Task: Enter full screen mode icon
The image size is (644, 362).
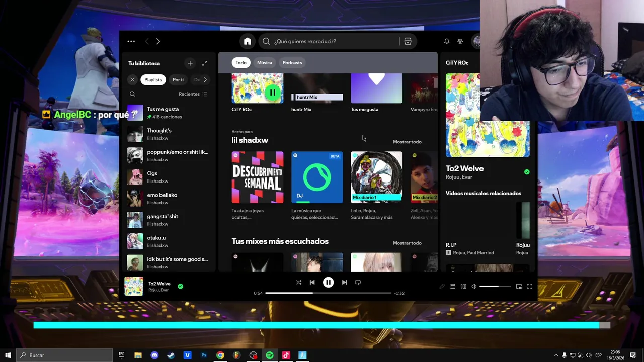Action: coord(529,287)
